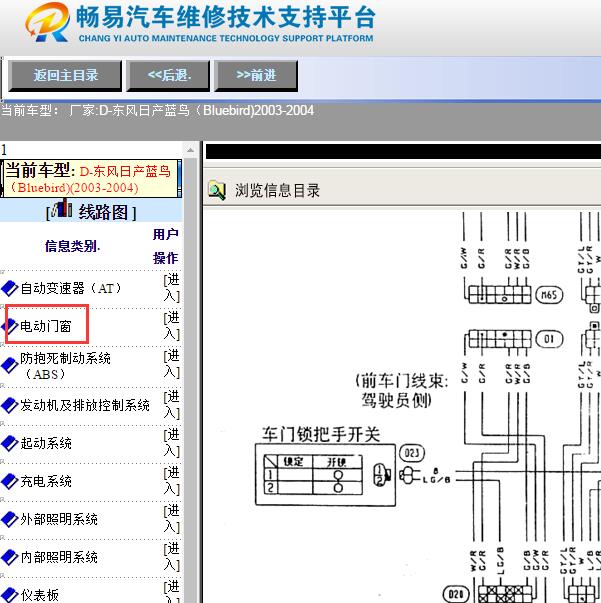Viewport: 601px width, 603px height.
Task: Click blue book icon beside 防抱死制动系统
Action: pos(10,366)
